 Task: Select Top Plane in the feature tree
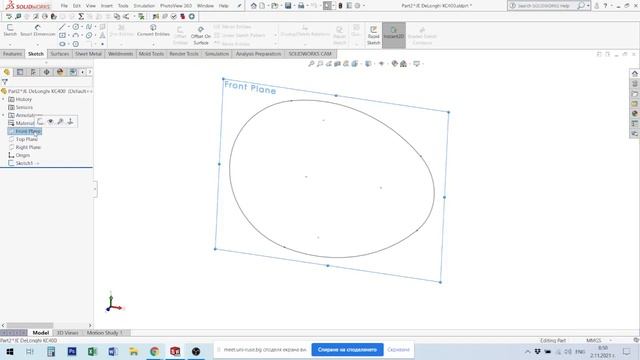point(27,139)
